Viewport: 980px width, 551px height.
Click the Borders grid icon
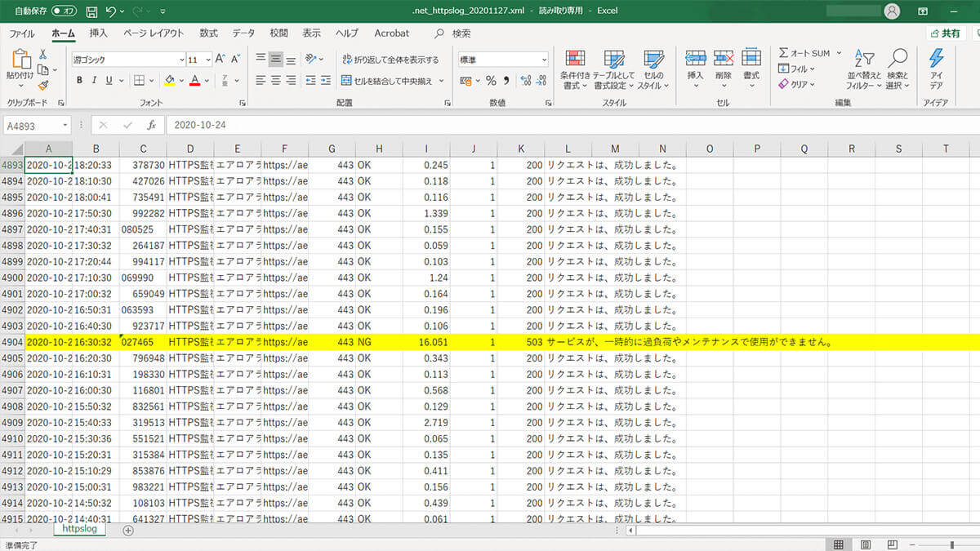[139, 81]
